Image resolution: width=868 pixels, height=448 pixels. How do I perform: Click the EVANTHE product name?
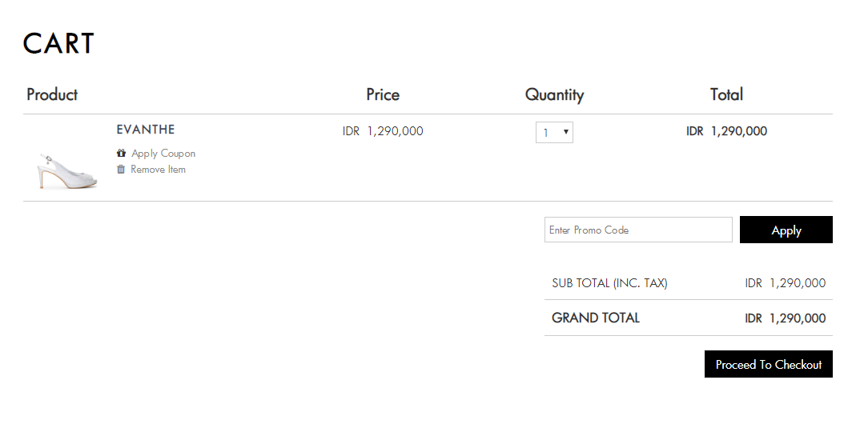click(146, 130)
